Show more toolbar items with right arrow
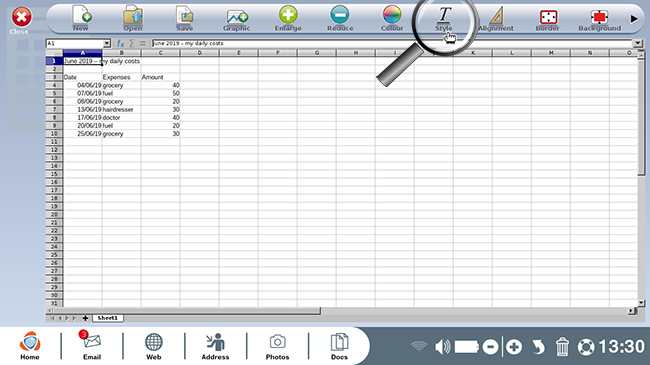The height and width of the screenshot is (365, 650). pos(634,19)
